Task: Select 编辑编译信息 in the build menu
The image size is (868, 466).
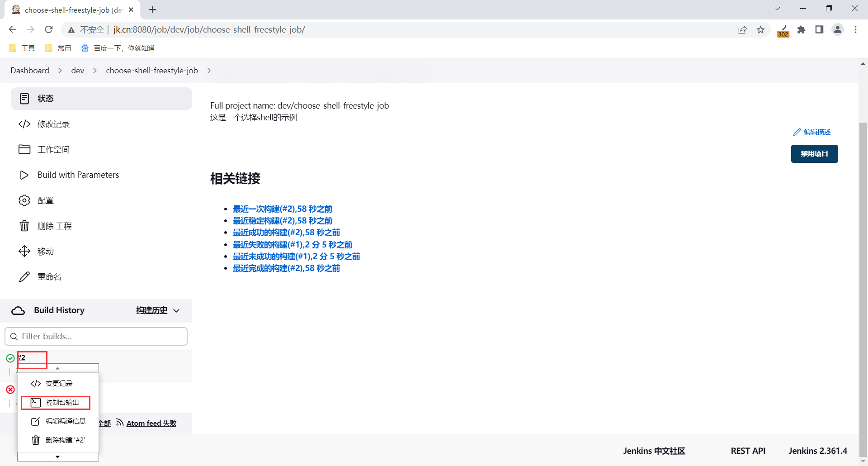Action: [58, 421]
